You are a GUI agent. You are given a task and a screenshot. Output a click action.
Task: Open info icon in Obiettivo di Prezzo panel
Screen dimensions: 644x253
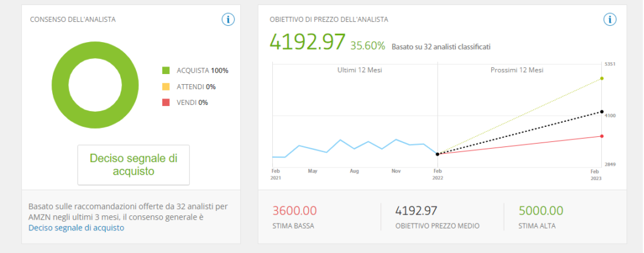coord(610,19)
